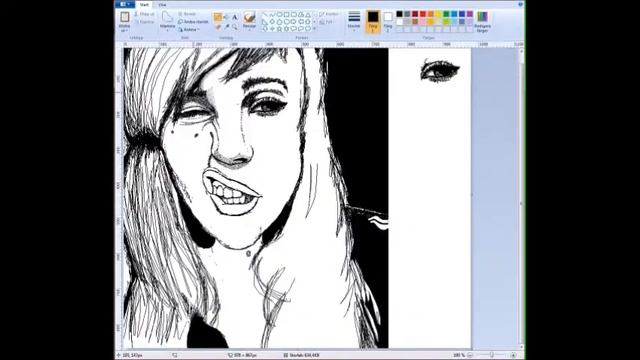Choose the purple palette swatch

click(470, 14)
